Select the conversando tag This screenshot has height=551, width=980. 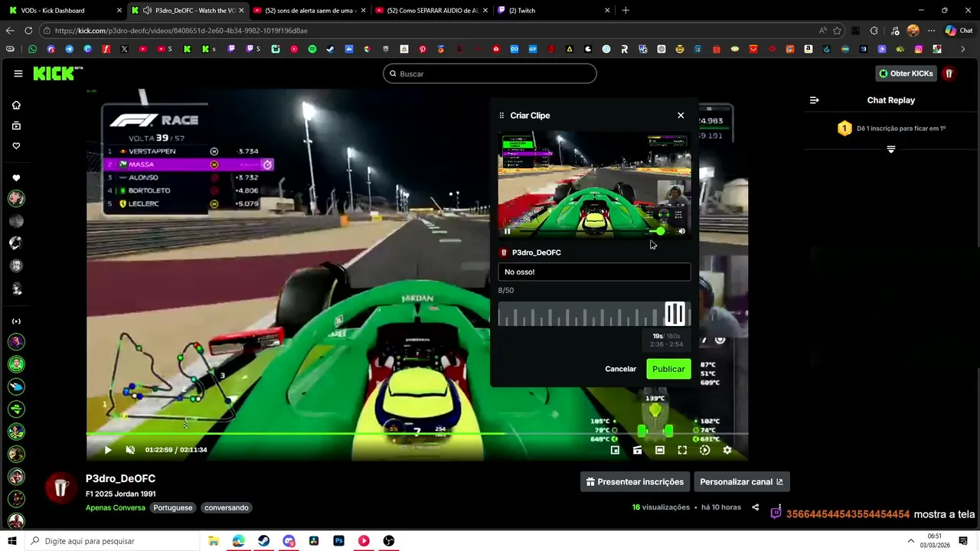click(227, 507)
